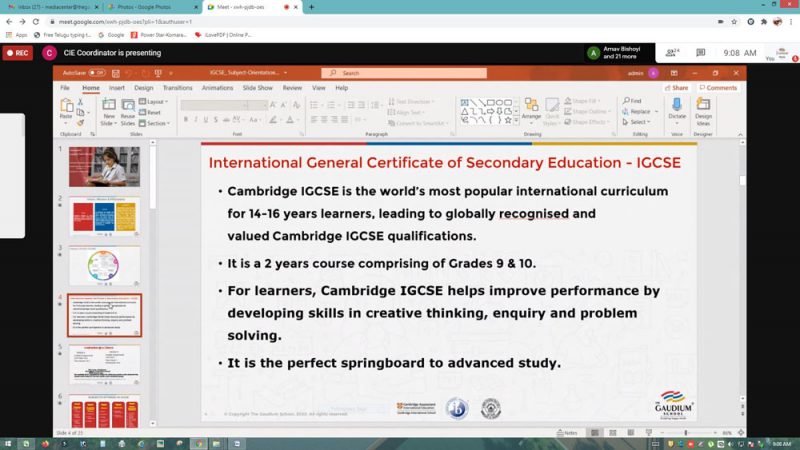Open the Shape Fill dropdown

pos(582,101)
